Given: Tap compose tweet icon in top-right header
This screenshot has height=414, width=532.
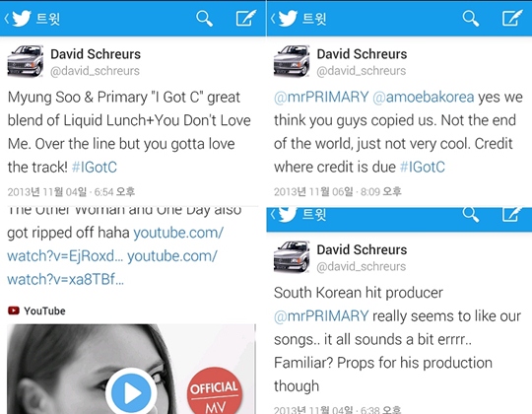Looking at the screenshot, I should point(512,19).
